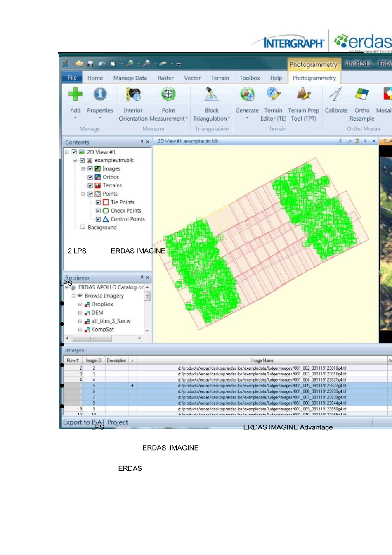This screenshot has width=392, height=555.
Task: Expand the DropBox folder in Retriever
Action: [x=80, y=304]
